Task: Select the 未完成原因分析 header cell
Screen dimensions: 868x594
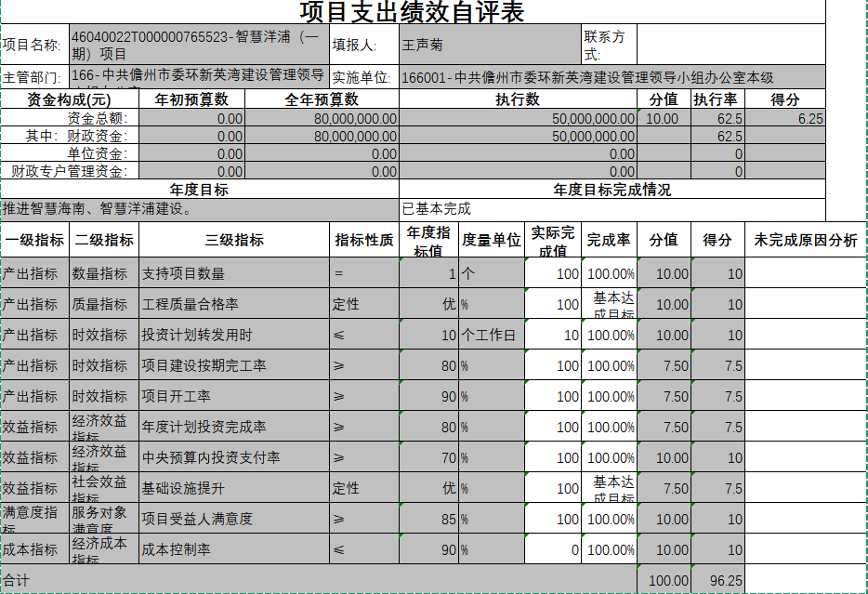Action: (x=805, y=240)
